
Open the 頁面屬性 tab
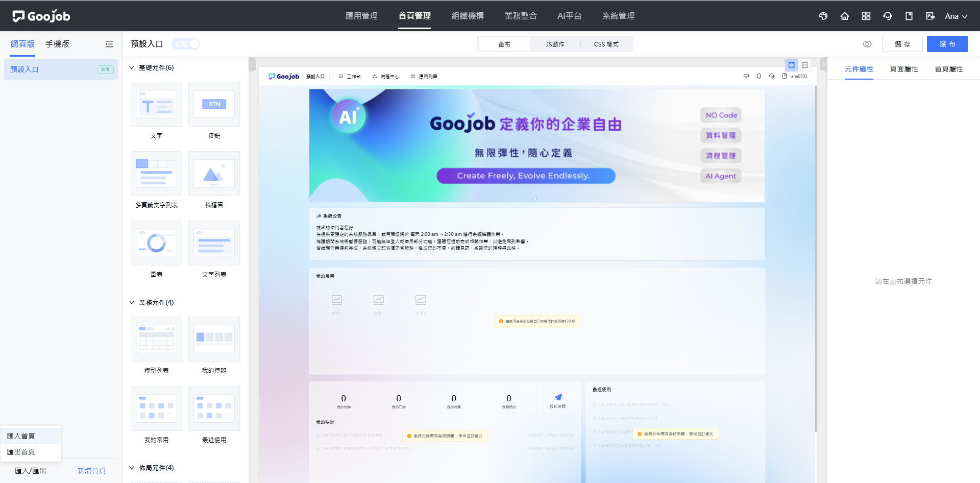click(904, 69)
